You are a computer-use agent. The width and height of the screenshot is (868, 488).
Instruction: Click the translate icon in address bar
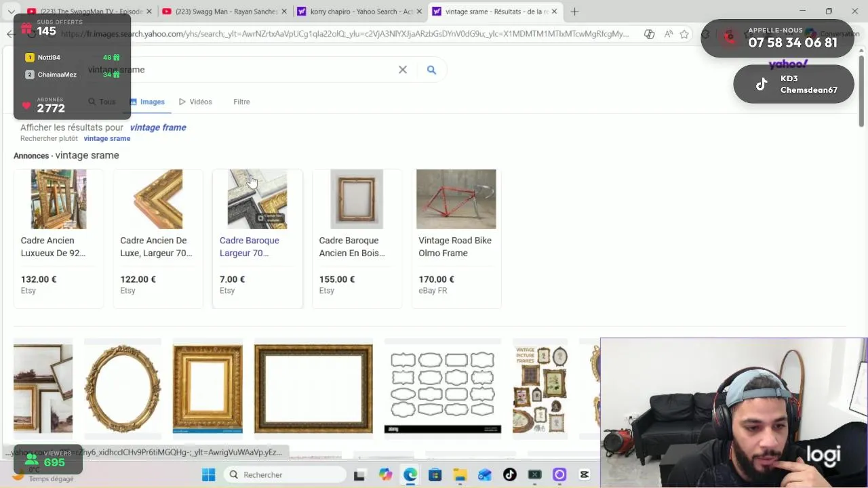(650, 34)
